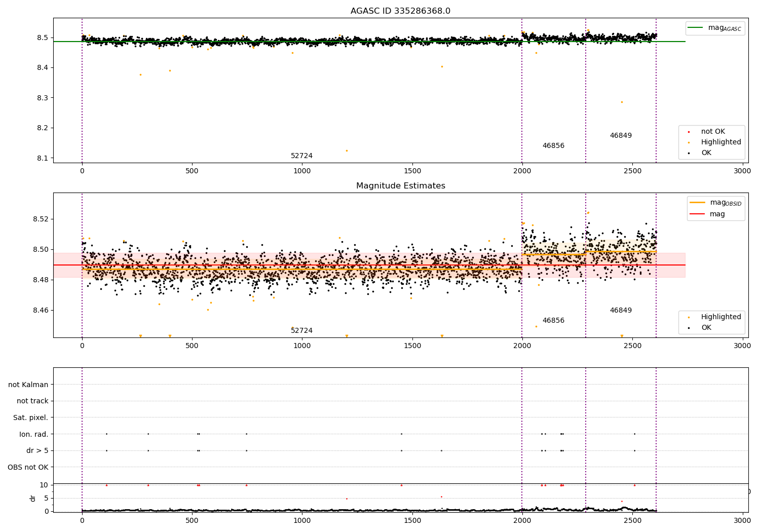Click x-axis tick 2000 under the bottom plot
Viewport: 760px width, 532px height.
pos(522,520)
